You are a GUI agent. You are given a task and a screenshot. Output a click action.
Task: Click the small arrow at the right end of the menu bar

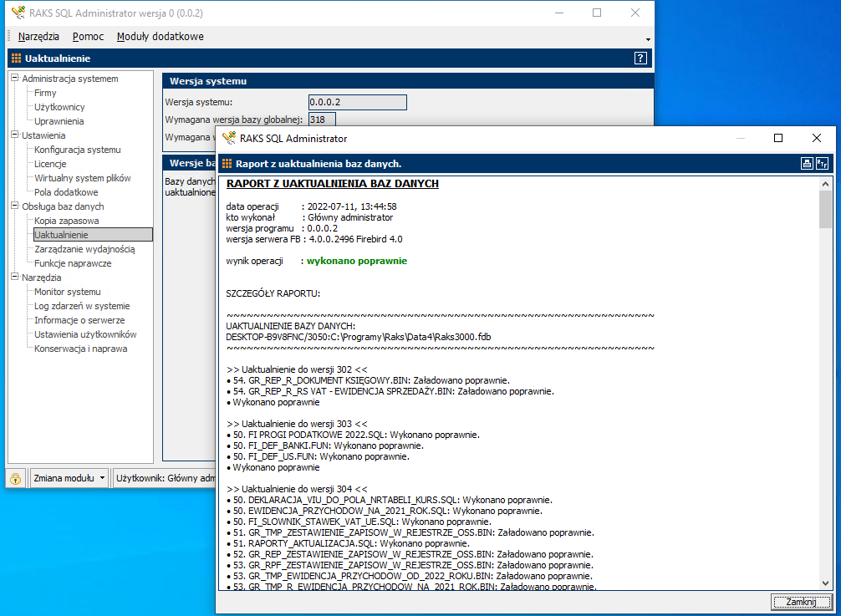coord(648,39)
